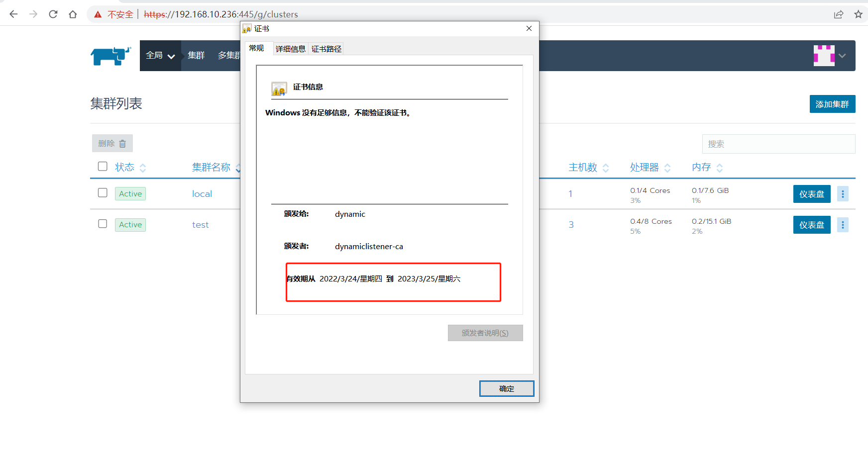Image resolution: width=868 pixels, height=453 pixels.
Task: Click the 添加集群 button
Action: 832,104
